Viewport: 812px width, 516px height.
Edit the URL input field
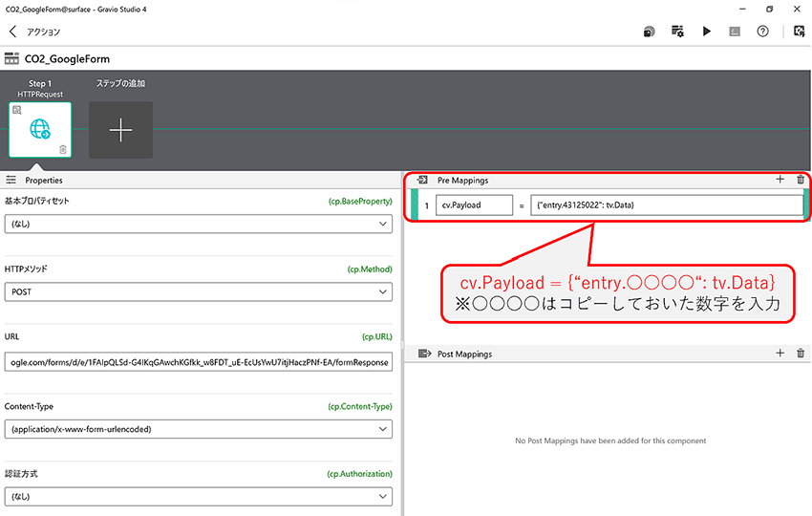tap(199, 362)
